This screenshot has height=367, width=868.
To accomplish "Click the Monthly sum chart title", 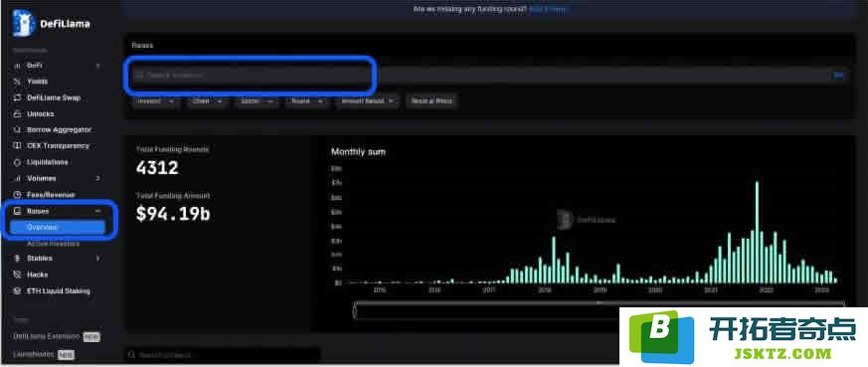I will pos(358,151).
